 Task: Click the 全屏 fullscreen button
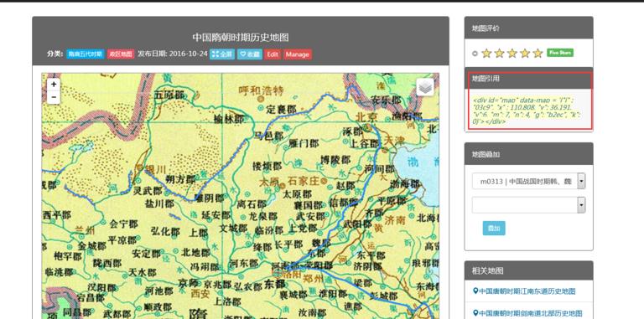221,54
